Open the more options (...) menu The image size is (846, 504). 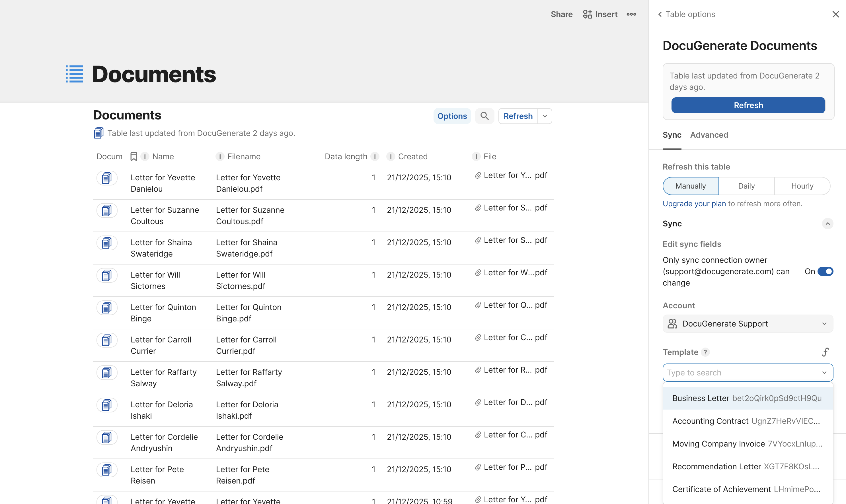tap(631, 14)
